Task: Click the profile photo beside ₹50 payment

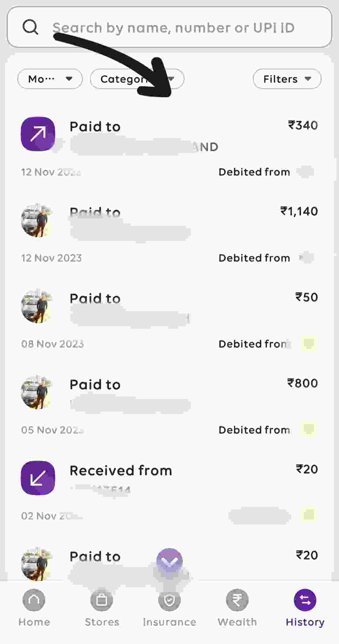Action: (36, 306)
